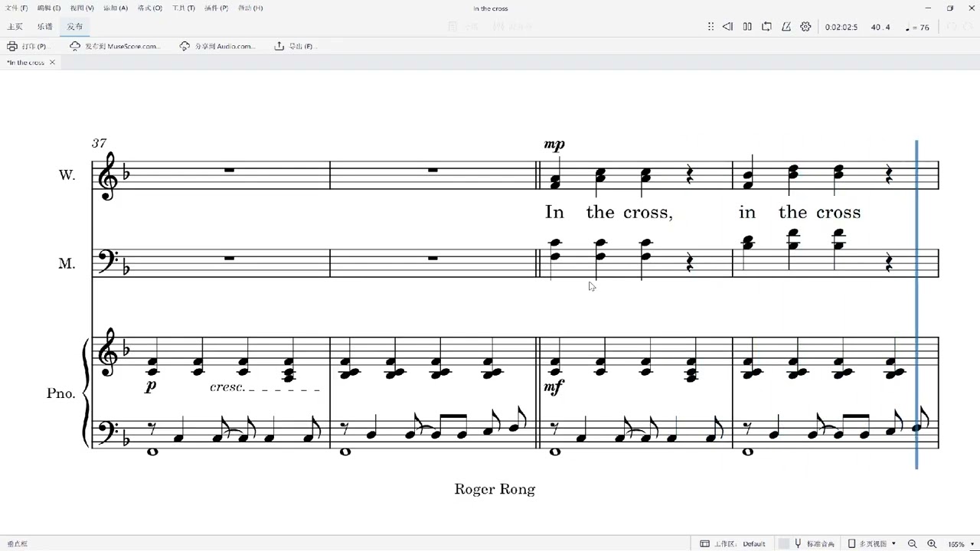The height and width of the screenshot is (551, 980).
Task: Click the W. staff instrument label
Action: click(67, 175)
